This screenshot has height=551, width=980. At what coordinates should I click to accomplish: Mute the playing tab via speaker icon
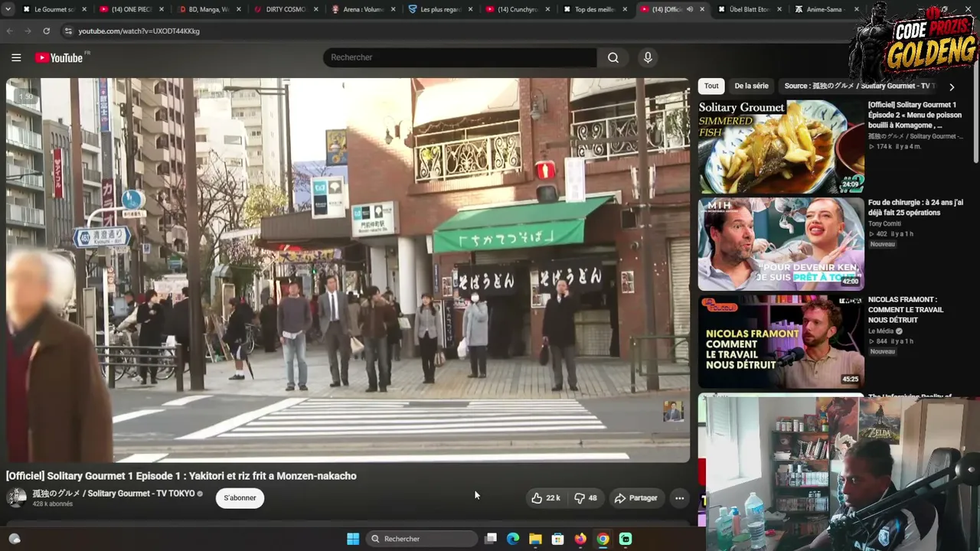690,9
